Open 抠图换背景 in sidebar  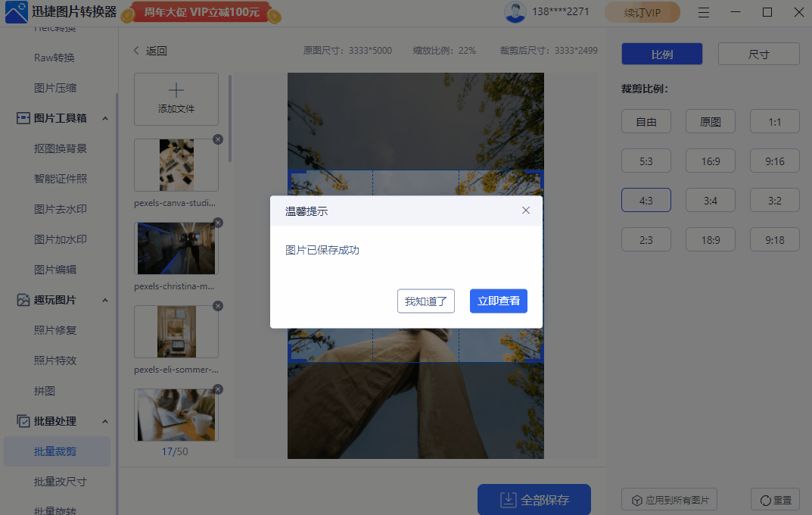coord(60,148)
